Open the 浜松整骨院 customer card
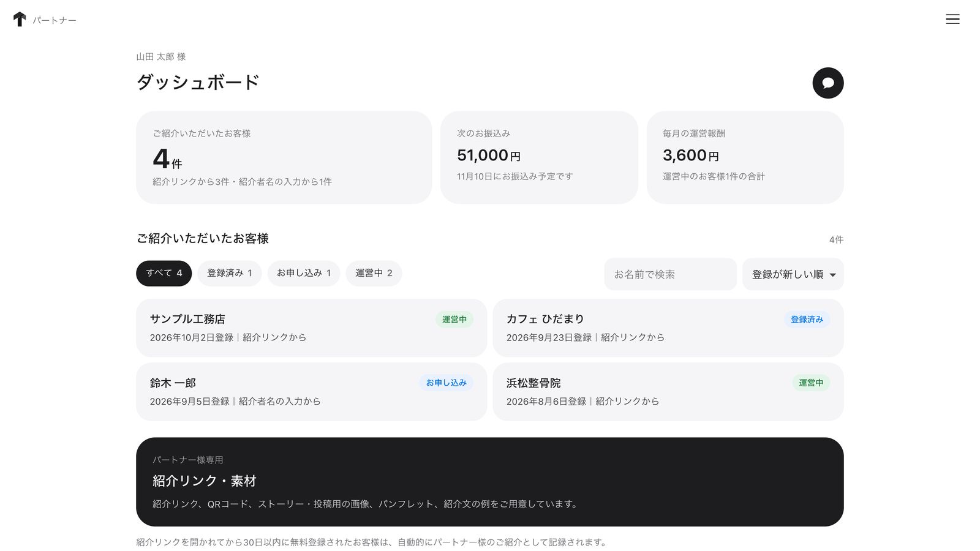Image resolution: width=980 pixels, height=551 pixels. pos(668,392)
